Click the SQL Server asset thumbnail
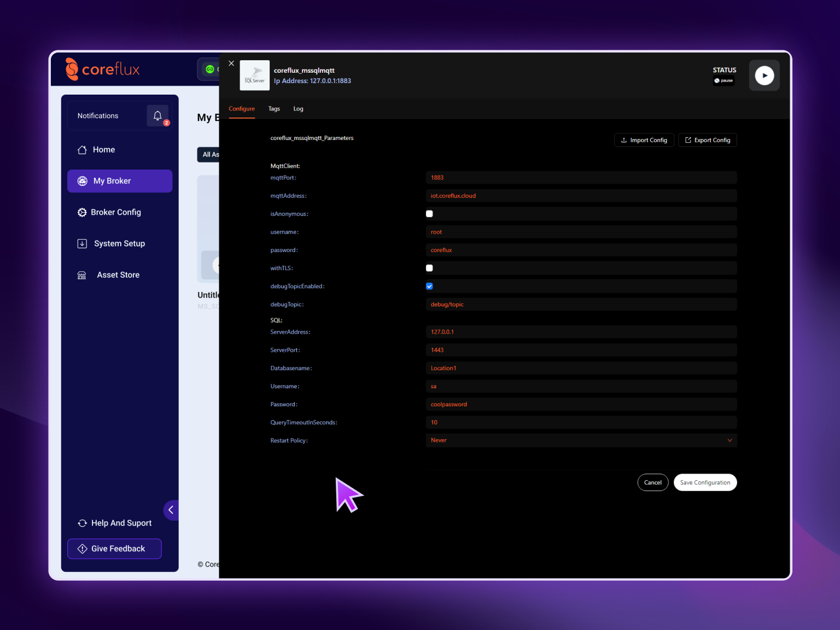This screenshot has width=840, height=630. point(254,75)
